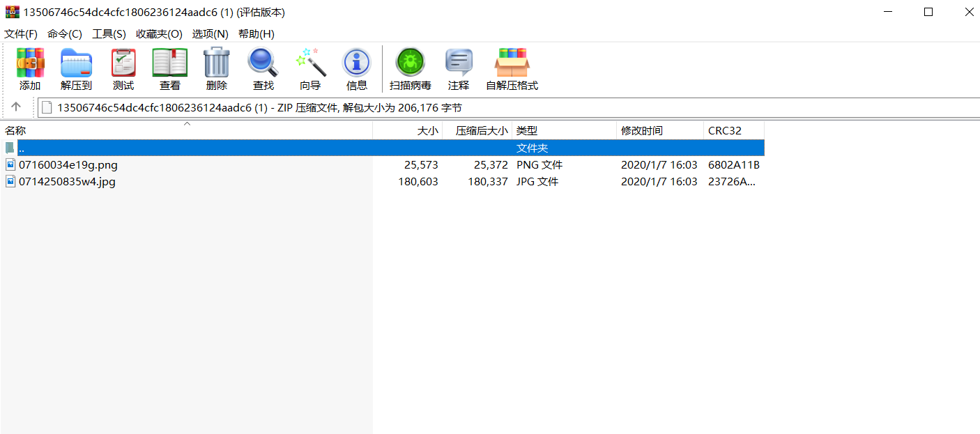980x434 pixels.
Task: Sort by 大小 column header
Action: [408, 130]
